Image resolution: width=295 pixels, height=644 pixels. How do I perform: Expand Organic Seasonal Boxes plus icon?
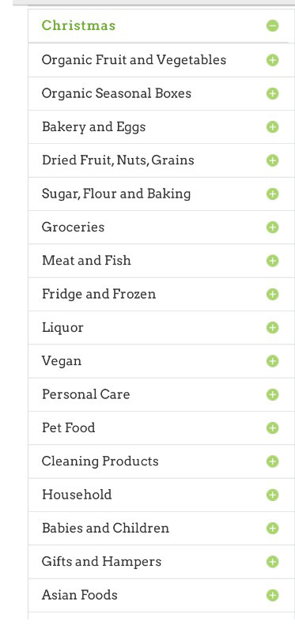(x=272, y=94)
